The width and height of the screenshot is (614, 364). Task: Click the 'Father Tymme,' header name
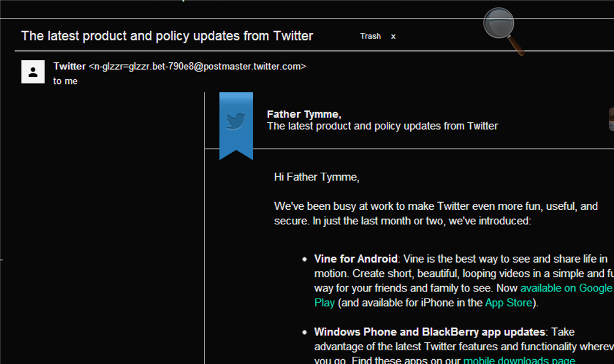[x=304, y=114]
